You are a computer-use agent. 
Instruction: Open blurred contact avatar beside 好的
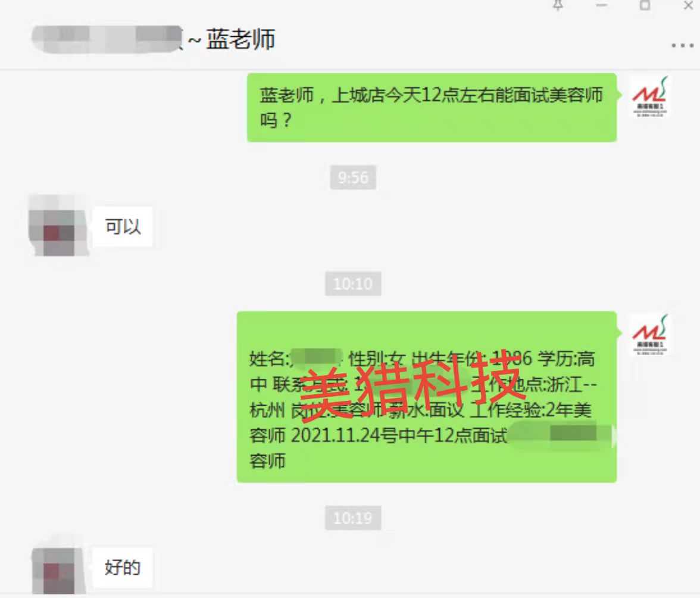pyautogui.click(x=58, y=565)
